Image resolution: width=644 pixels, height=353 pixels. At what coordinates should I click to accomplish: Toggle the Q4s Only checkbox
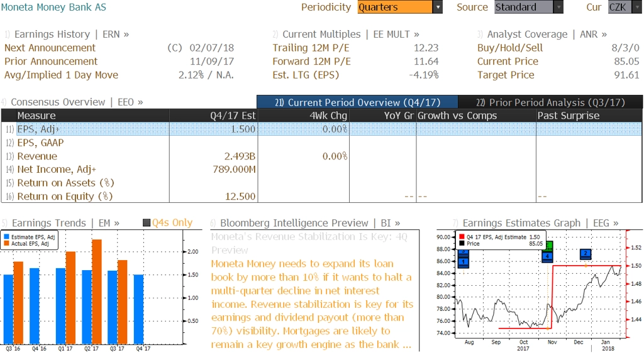pyautogui.click(x=147, y=222)
